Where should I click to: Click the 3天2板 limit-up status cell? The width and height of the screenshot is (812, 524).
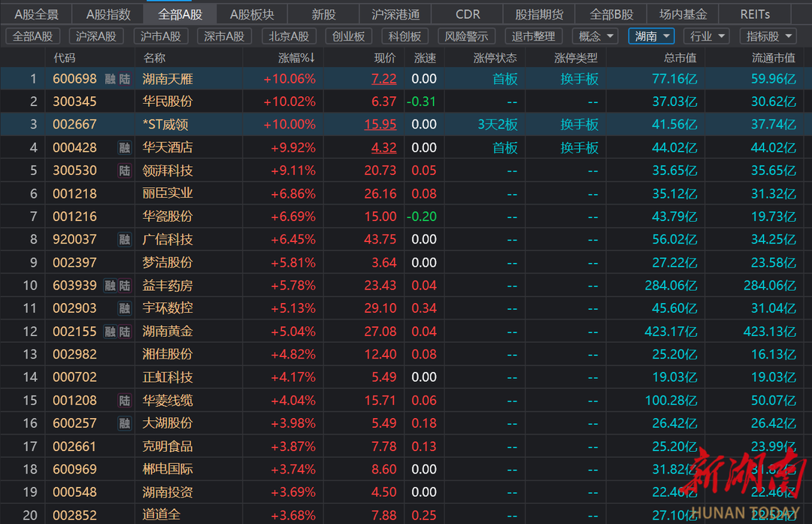[x=497, y=125]
